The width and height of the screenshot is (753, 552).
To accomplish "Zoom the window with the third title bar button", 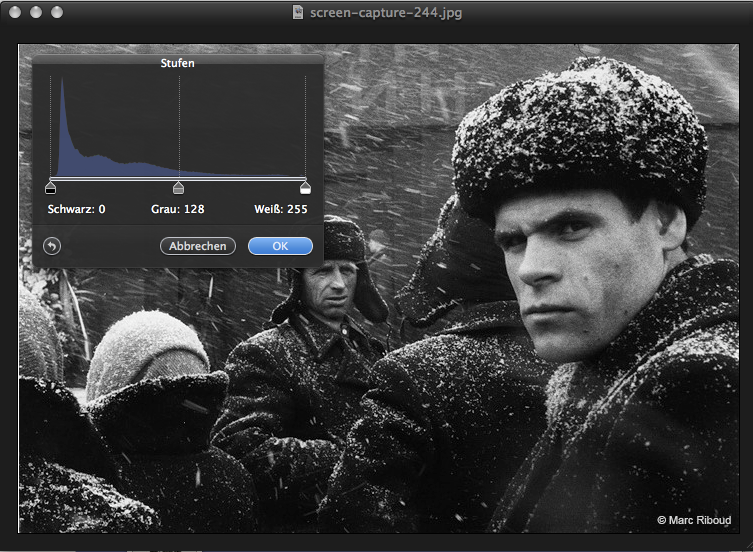I will 57,12.
